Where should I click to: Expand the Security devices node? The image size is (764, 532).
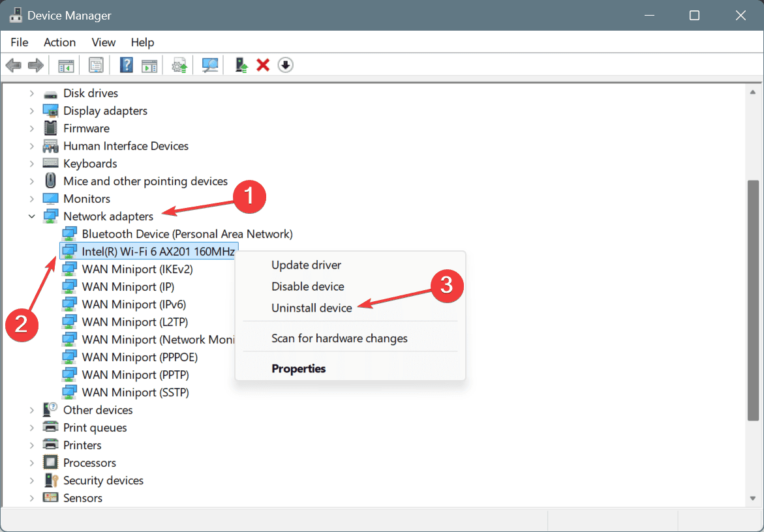pos(32,480)
